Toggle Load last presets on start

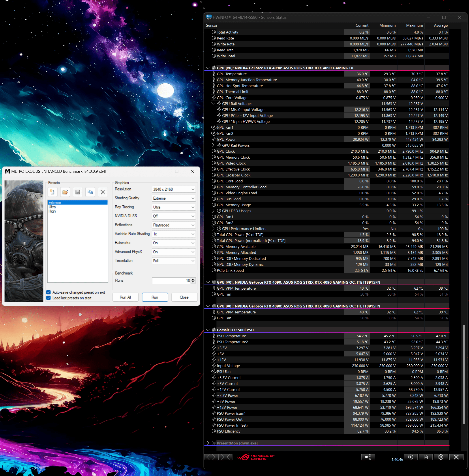pyautogui.click(x=49, y=298)
